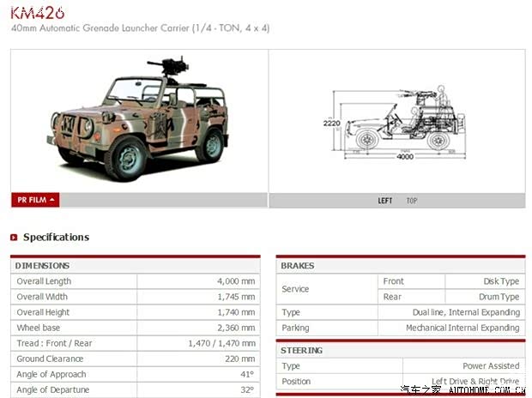
Task: Switch to the TOP view tab
Action: pos(412,201)
